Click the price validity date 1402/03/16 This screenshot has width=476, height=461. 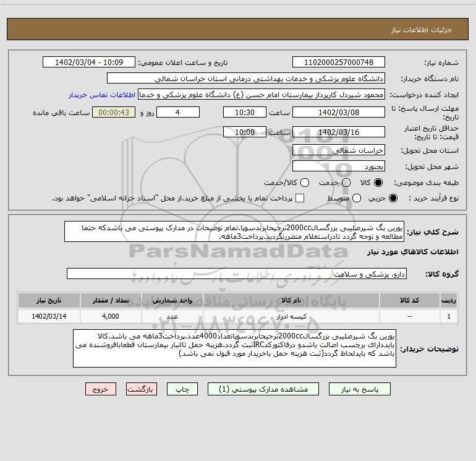339,132
